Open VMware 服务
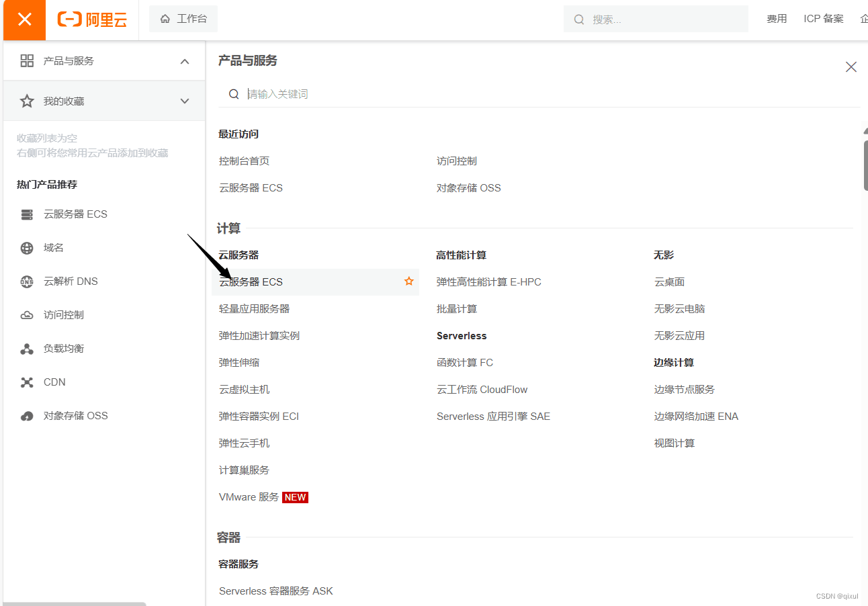The image size is (868, 606). pos(249,497)
